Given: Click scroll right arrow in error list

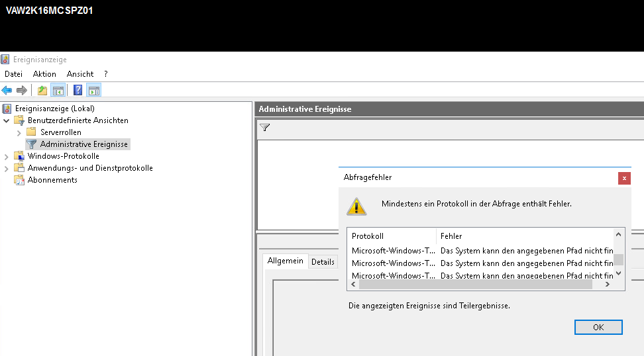Looking at the screenshot, I should pos(608,285).
